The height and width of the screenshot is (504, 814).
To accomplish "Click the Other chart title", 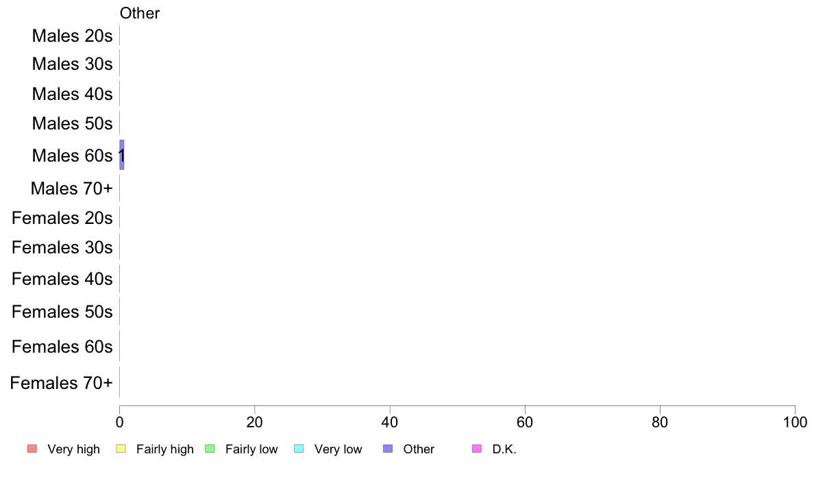I will point(140,13).
